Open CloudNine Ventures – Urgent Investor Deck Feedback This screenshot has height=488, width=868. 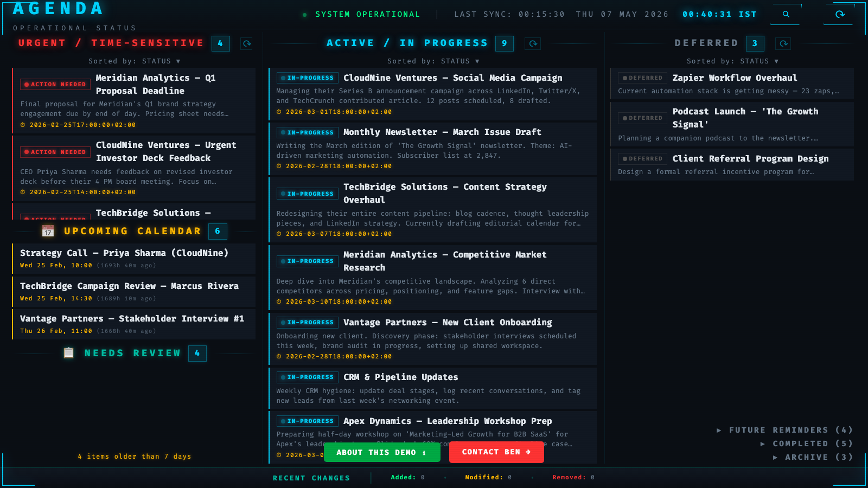pos(133,168)
